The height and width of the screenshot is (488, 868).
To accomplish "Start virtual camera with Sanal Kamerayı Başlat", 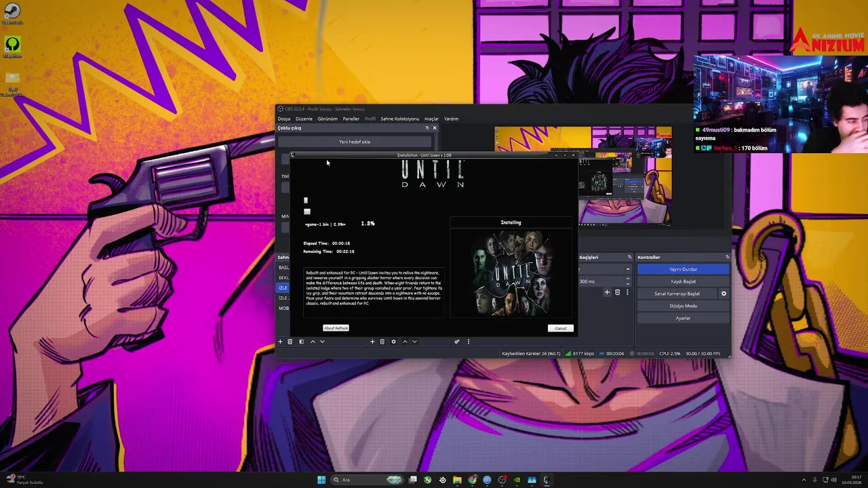I will pyautogui.click(x=677, y=293).
